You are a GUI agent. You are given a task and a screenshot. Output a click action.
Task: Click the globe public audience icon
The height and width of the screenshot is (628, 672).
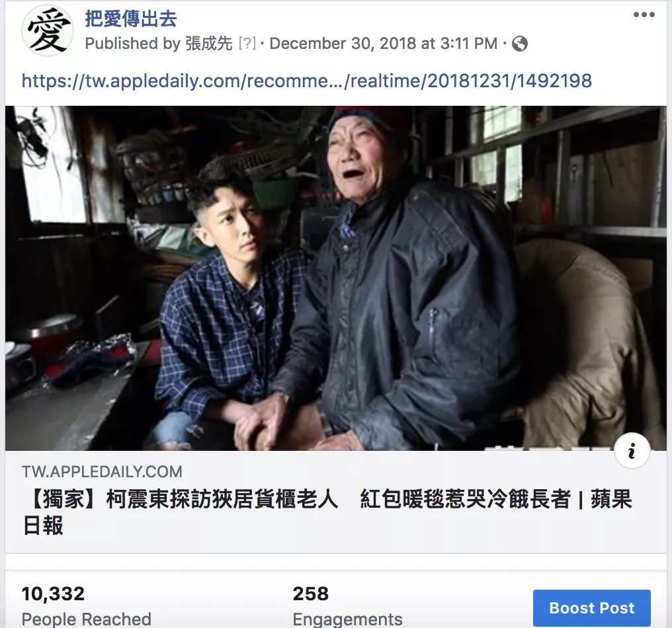[x=519, y=44]
